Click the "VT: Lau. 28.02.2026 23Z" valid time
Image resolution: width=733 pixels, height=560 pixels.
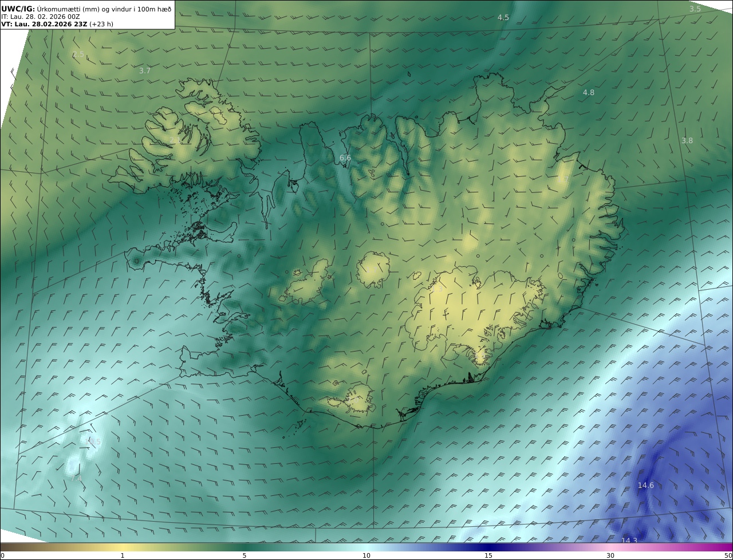click(x=44, y=24)
